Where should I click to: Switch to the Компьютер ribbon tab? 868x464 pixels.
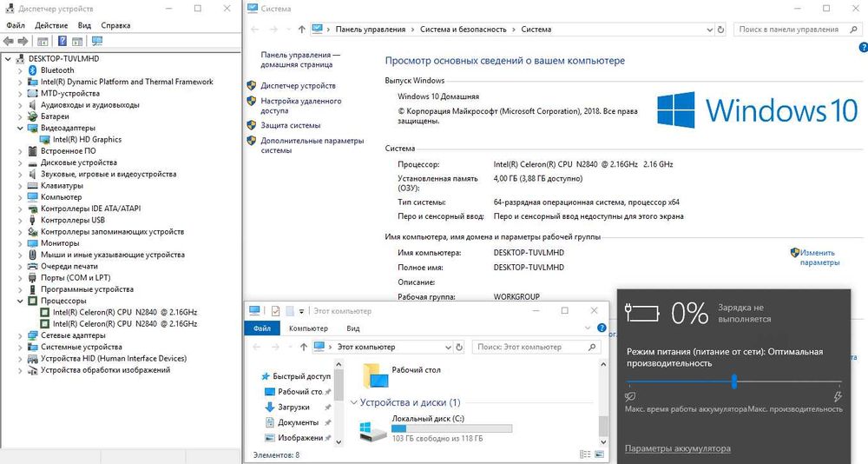point(308,328)
